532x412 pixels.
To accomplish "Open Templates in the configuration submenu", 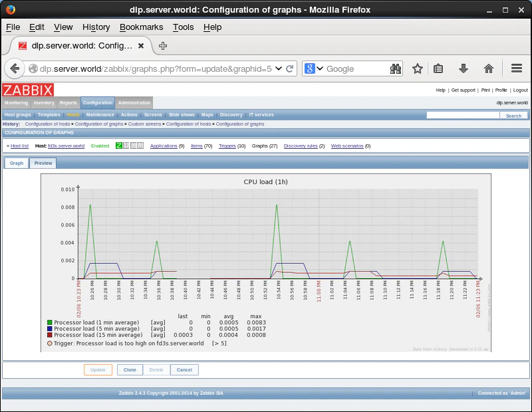I will click(49, 114).
